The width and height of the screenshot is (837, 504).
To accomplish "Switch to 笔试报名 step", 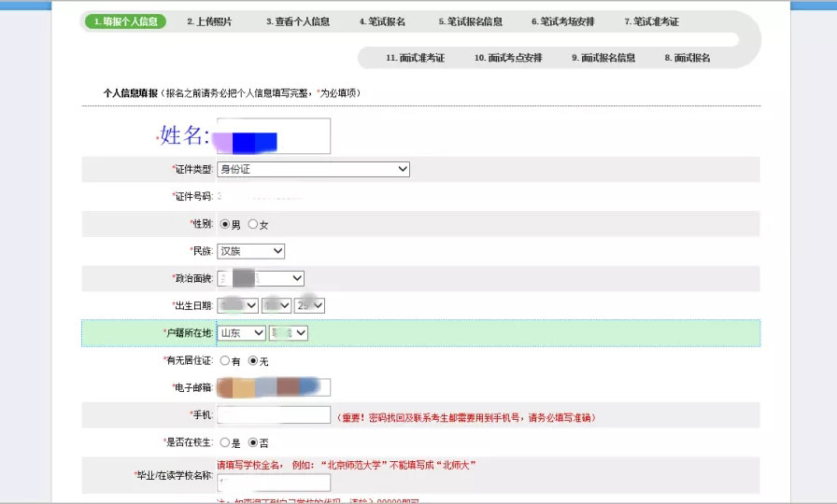I will [382, 21].
